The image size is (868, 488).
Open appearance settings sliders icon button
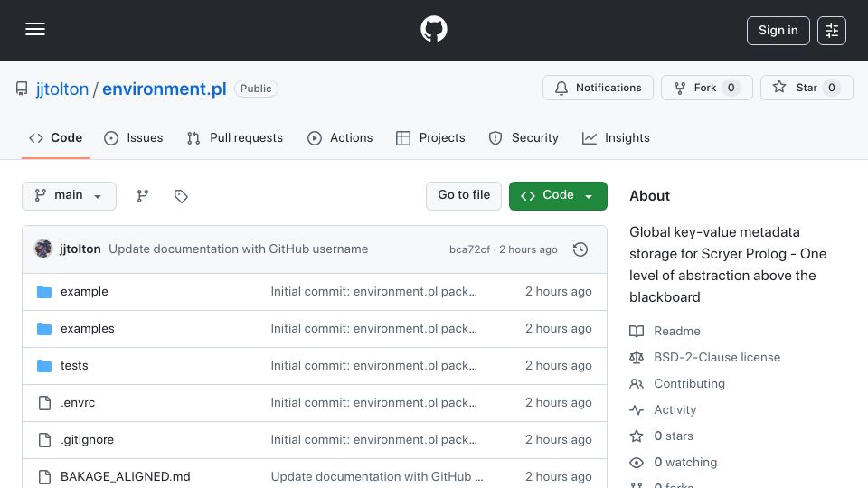[x=832, y=31]
